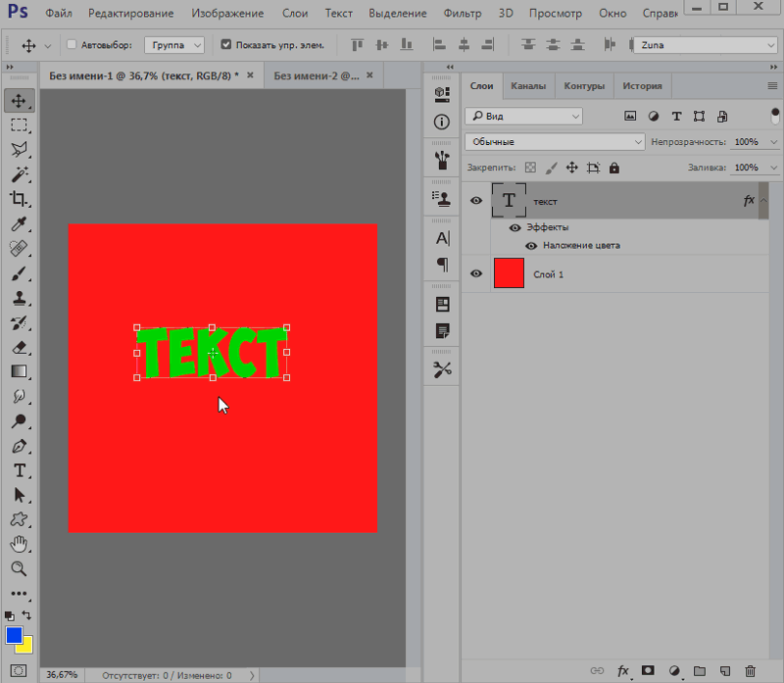The width and height of the screenshot is (784, 683).
Task: Add layer style fx button at bottom
Action: point(622,671)
